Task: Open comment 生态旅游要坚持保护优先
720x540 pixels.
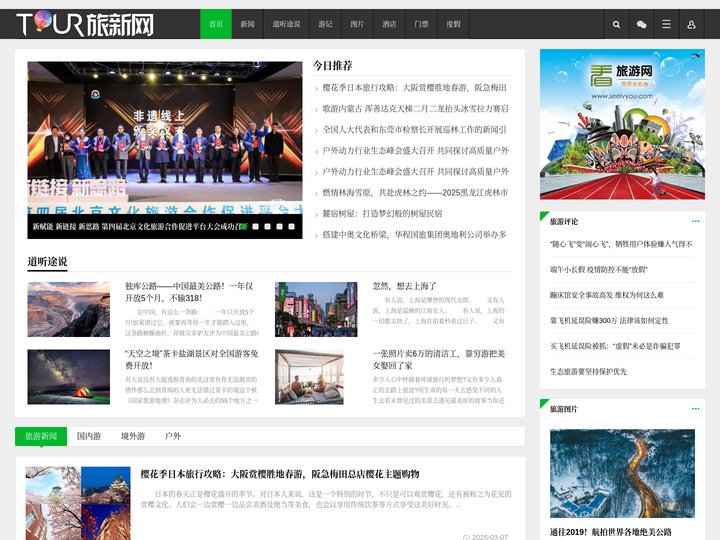Action: [588, 371]
